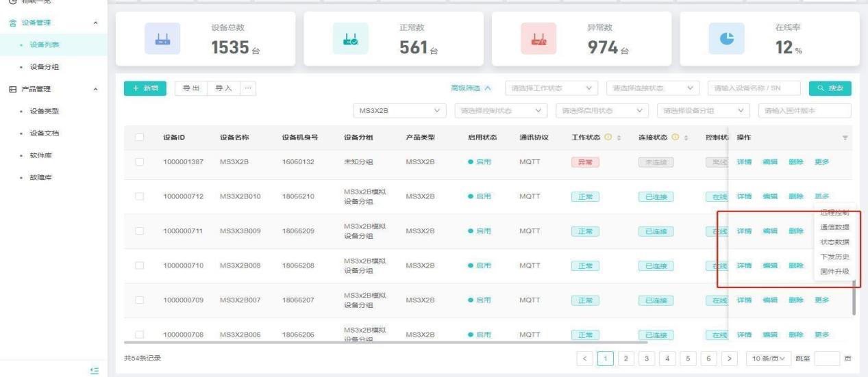868x377 pixels.
Task: Open the 请选择工作状态 dropdown
Action: click(x=552, y=88)
